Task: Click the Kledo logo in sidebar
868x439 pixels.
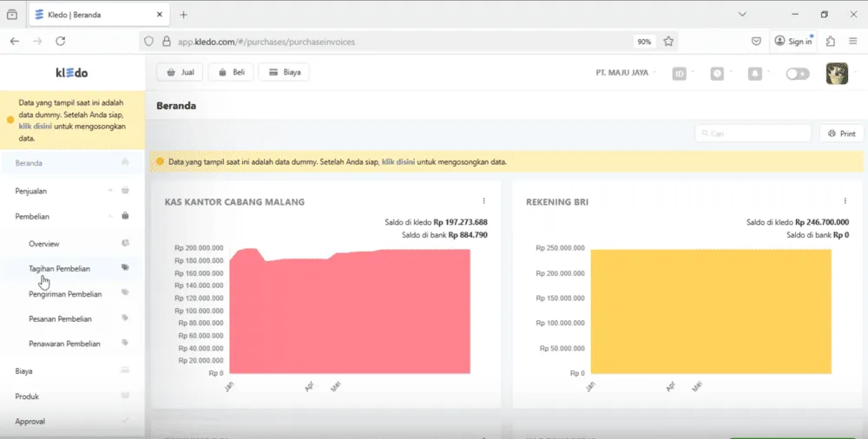Action: [71, 73]
